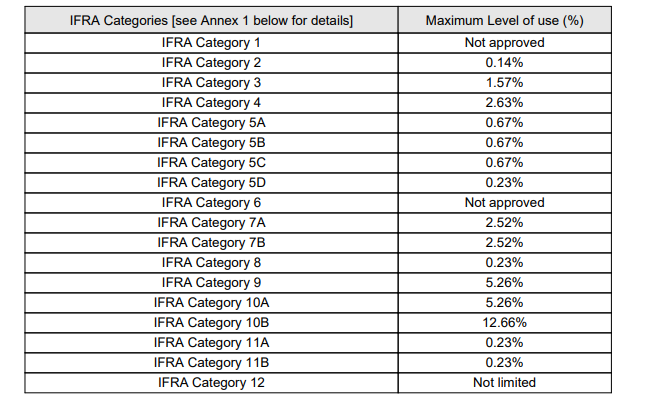Viewport: 669px width, 402px height.
Task: Select the IFRA Category 10A cell
Action: 209,303
